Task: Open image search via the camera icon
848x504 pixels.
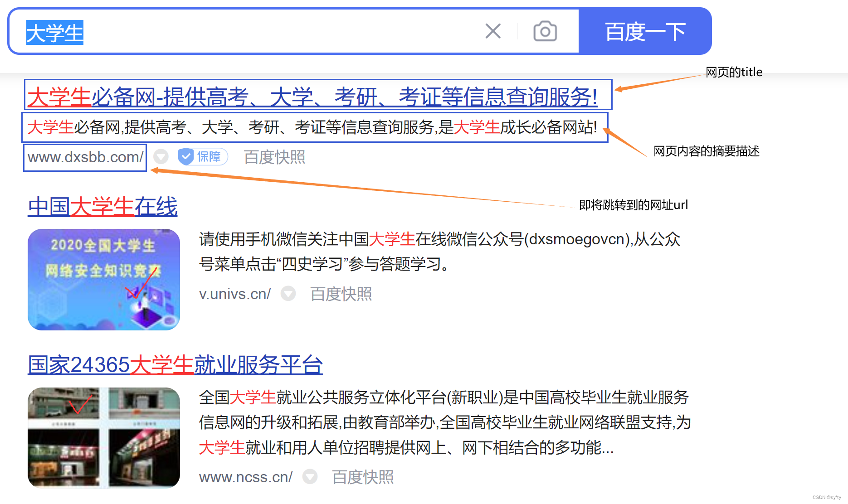Action: click(545, 31)
